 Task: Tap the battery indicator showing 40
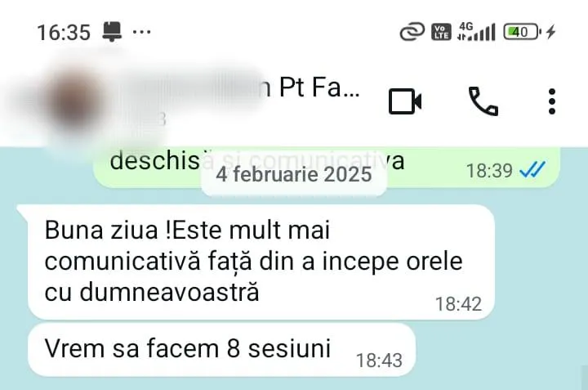pos(522,32)
